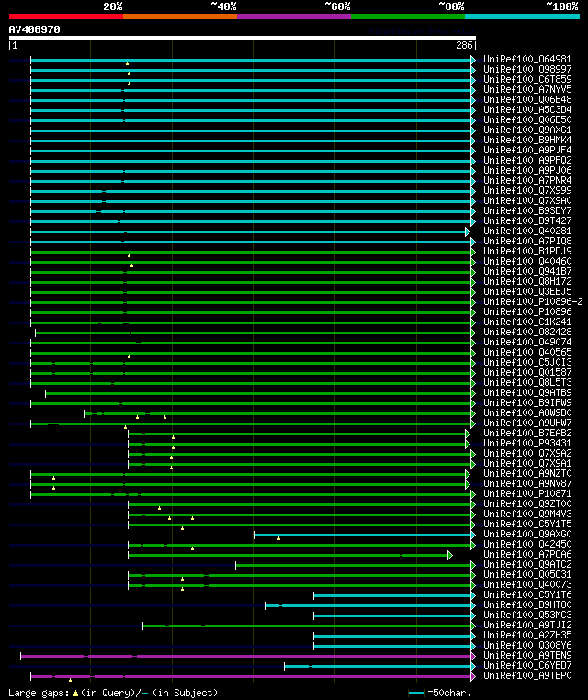Select the UniRef100_Q7X9A2 hit name
This screenshot has width=588, height=700.
(527, 453)
